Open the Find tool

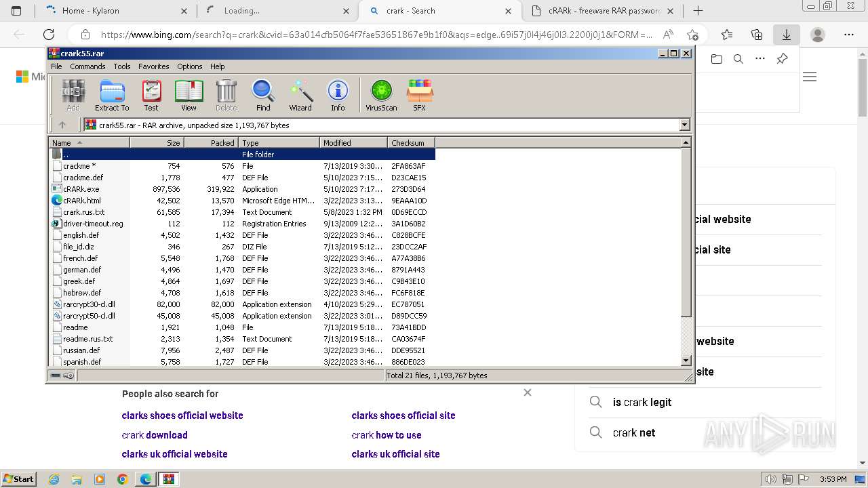coord(263,95)
